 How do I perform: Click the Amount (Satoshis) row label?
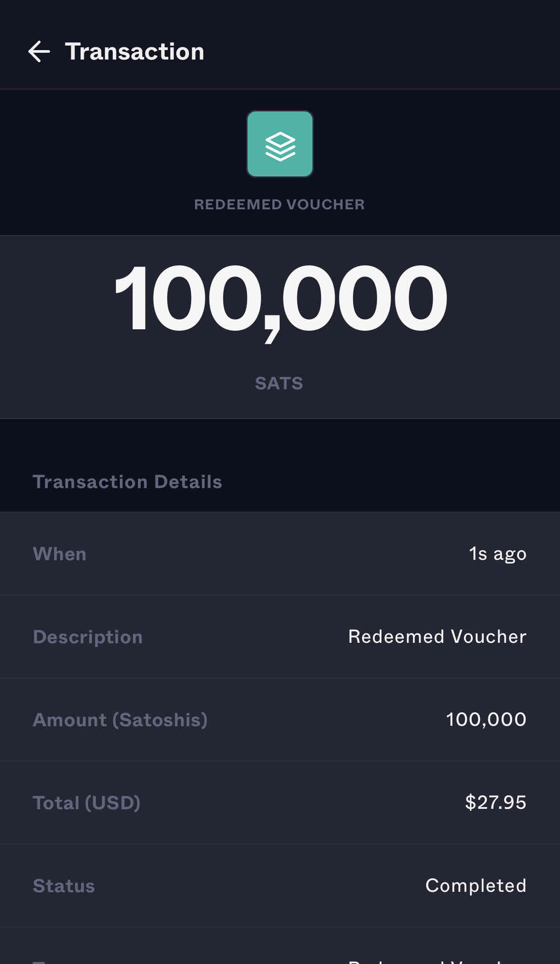[x=120, y=720]
